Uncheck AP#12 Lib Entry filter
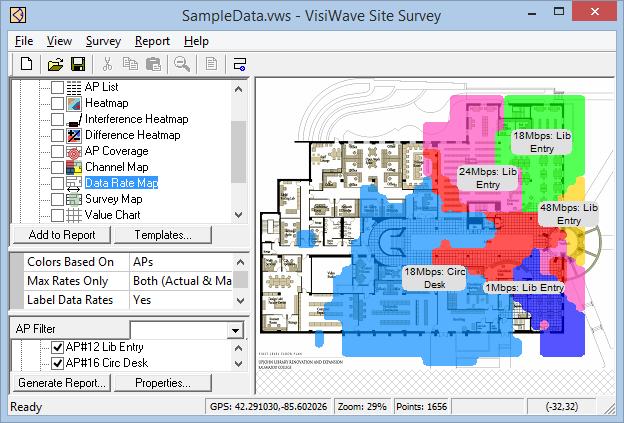Image resolution: width=624 pixels, height=423 pixels. click(58, 347)
